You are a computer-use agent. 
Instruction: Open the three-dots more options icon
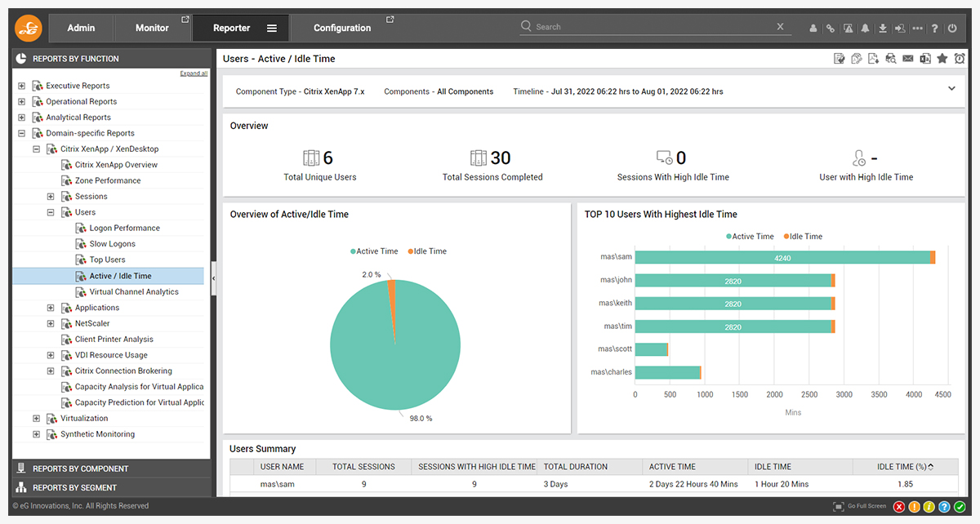point(917,29)
